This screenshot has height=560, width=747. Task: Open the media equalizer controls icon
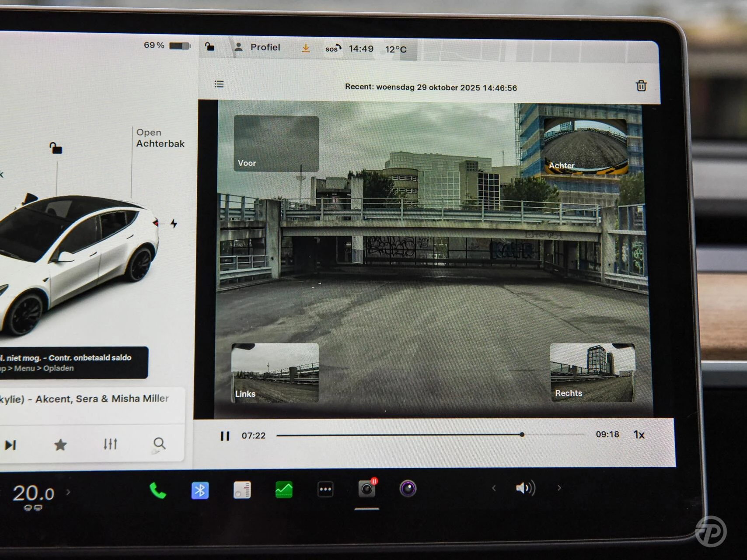click(x=111, y=444)
